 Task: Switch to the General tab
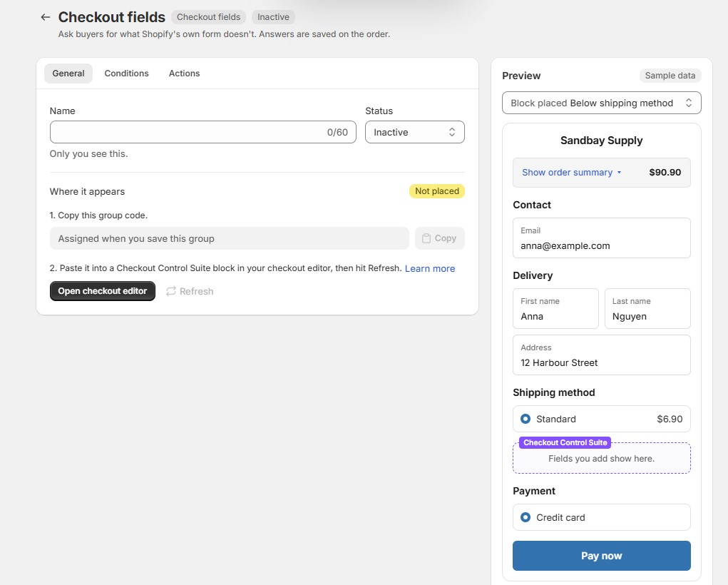pos(68,73)
